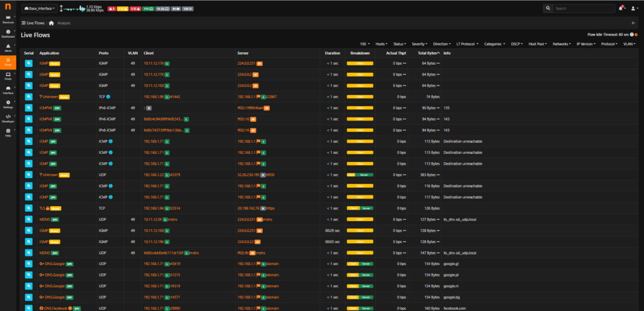
Task: Expand the Severity filter dropdown
Action: [419, 45]
